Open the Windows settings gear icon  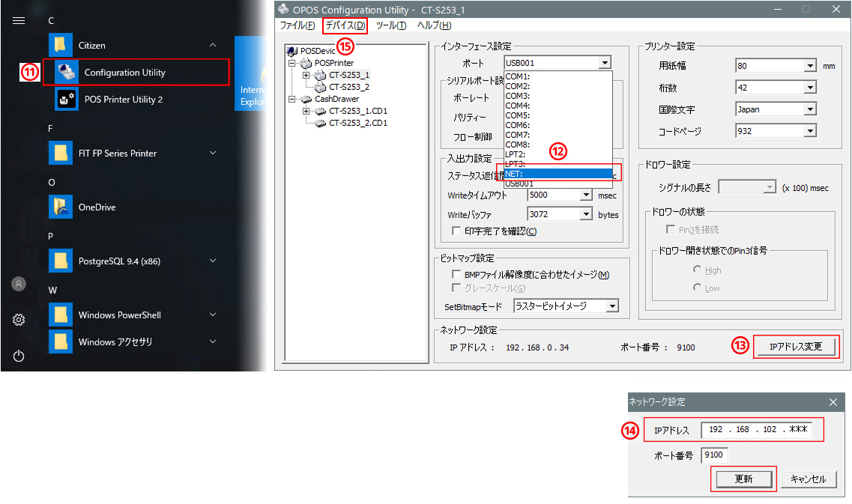click(19, 321)
